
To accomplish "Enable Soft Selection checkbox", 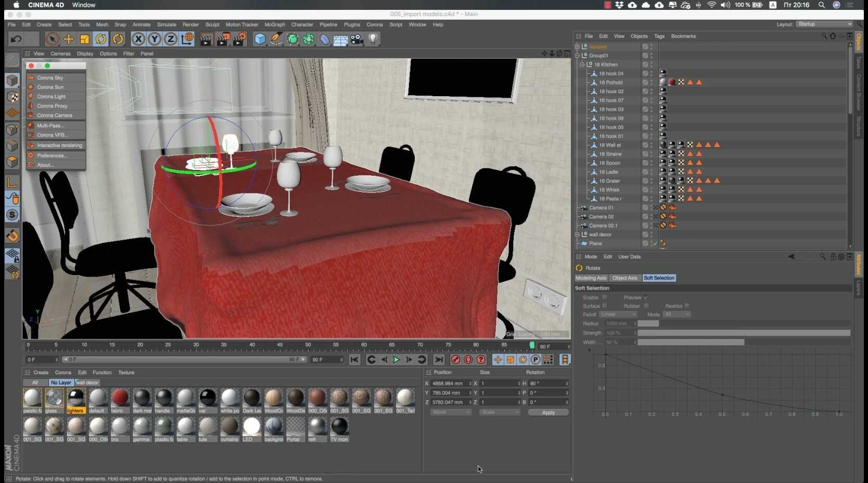I will pos(605,297).
